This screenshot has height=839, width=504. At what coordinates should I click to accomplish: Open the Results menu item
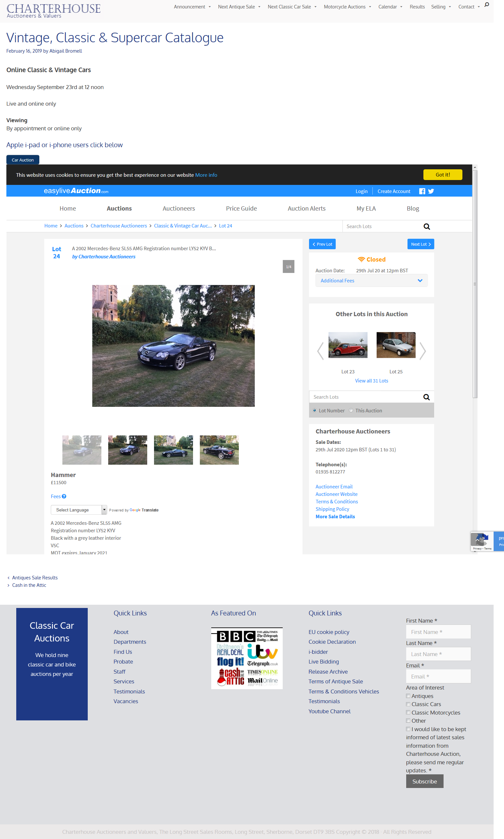pyautogui.click(x=417, y=7)
